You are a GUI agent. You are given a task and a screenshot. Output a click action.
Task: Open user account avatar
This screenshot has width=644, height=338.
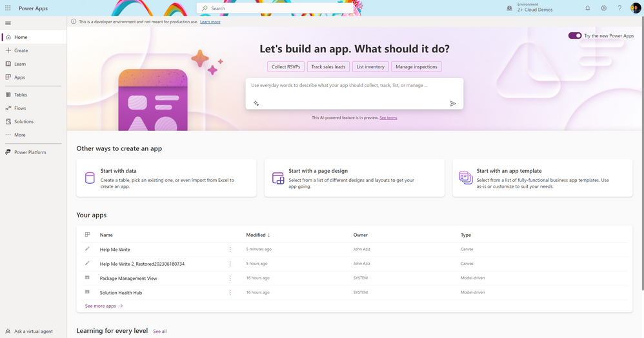tap(636, 8)
